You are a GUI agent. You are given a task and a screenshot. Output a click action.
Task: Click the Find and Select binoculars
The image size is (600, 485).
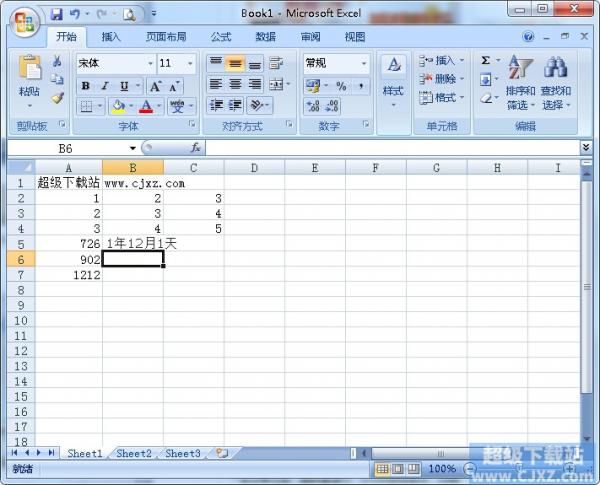(x=555, y=82)
